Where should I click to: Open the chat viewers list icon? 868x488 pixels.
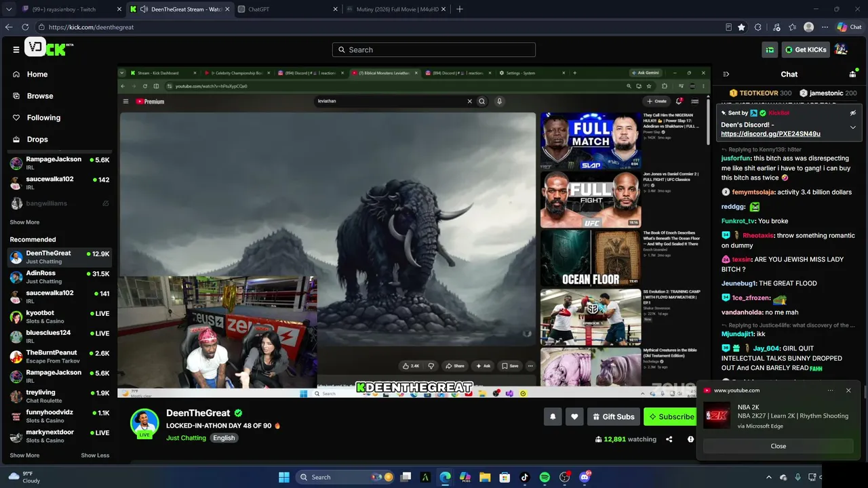point(852,74)
